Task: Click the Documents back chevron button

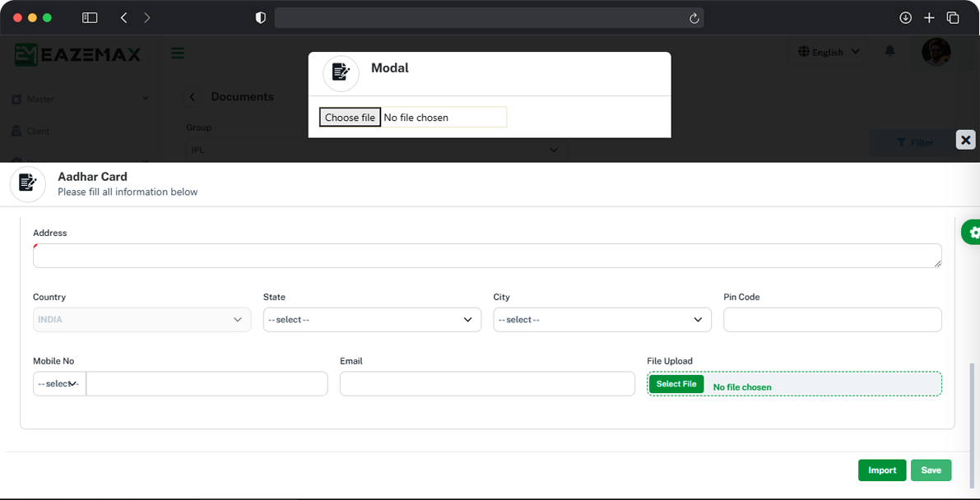Action: (x=193, y=97)
